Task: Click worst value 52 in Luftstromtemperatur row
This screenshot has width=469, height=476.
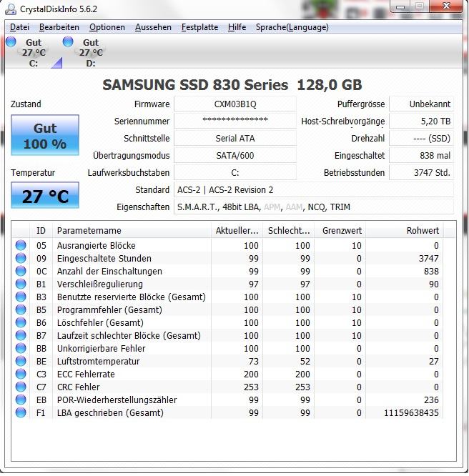Action: [x=305, y=361]
